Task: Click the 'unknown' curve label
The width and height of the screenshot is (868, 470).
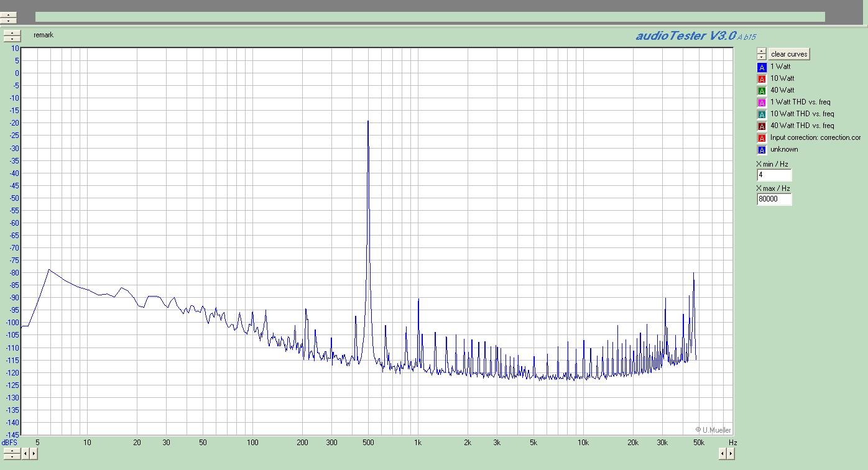Action: point(784,149)
